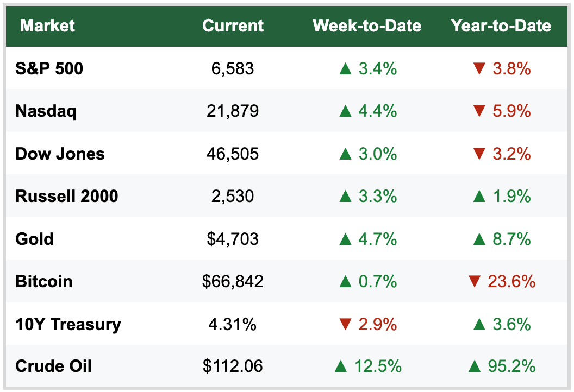Click the Bitcoin year-to-date down arrow
Screen dimensions: 574x392
[474, 282]
